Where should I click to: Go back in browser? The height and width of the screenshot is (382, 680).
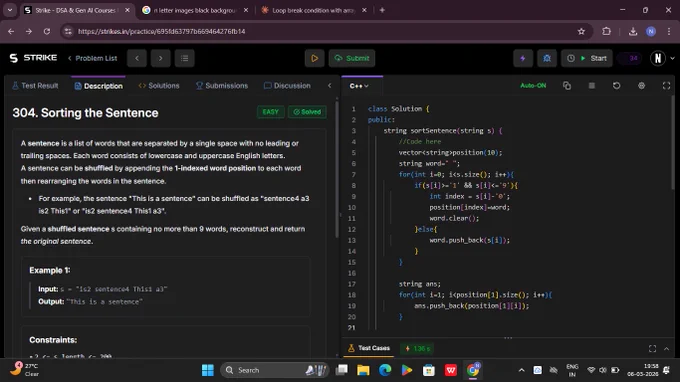click(11, 31)
